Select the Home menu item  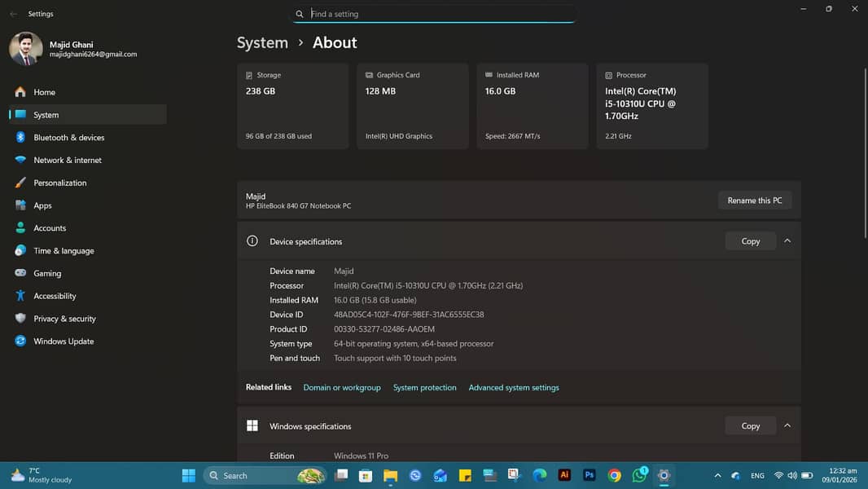click(44, 92)
